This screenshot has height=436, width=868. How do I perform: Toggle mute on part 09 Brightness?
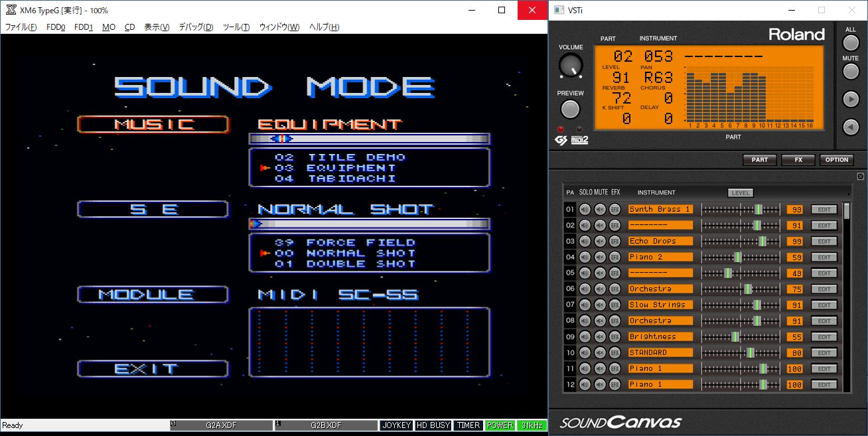(600, 336)
